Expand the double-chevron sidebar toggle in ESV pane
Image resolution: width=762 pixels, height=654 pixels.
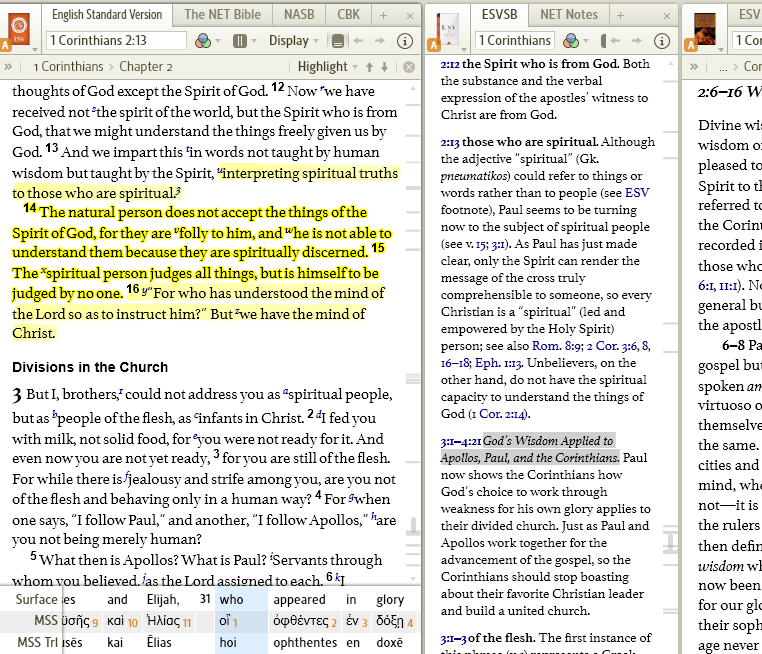click(8, 67)
